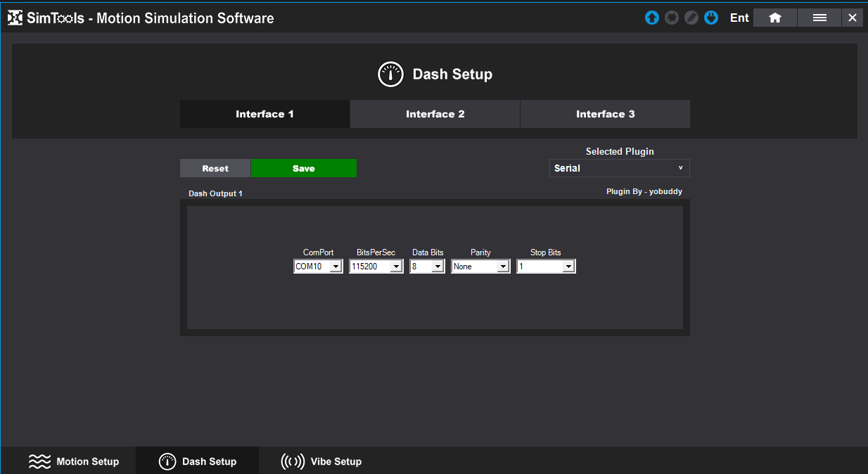868x474 pixels.
Task: Click the grey pen-shaped status icon
Action: 691,18
